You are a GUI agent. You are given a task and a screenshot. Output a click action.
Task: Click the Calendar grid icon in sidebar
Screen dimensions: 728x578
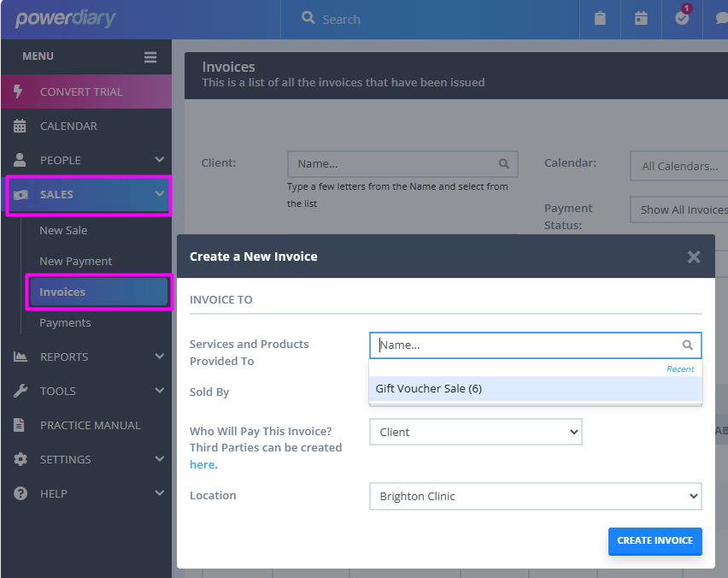[x=20, y=126]
